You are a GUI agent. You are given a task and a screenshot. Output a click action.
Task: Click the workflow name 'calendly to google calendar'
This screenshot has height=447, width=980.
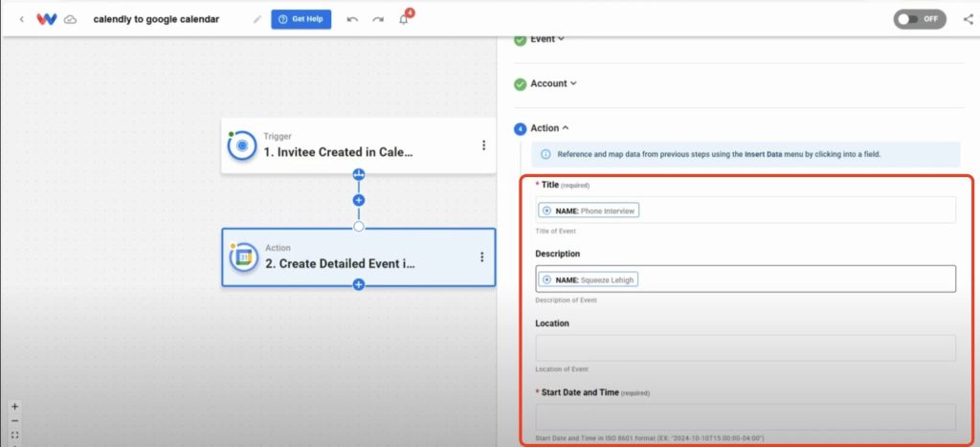tap(156, 19)
